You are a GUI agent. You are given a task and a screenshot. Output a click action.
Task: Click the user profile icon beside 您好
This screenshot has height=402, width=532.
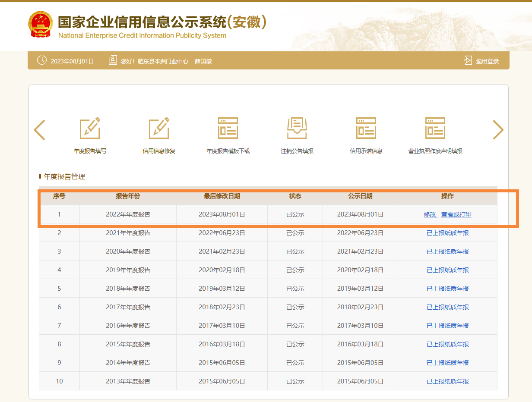point(113,60)
